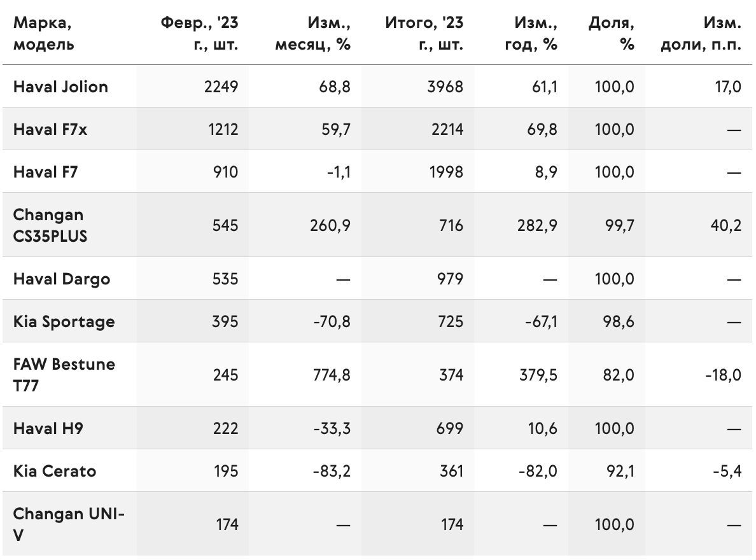Click the Kia Cerato model name

coord(55,472)
